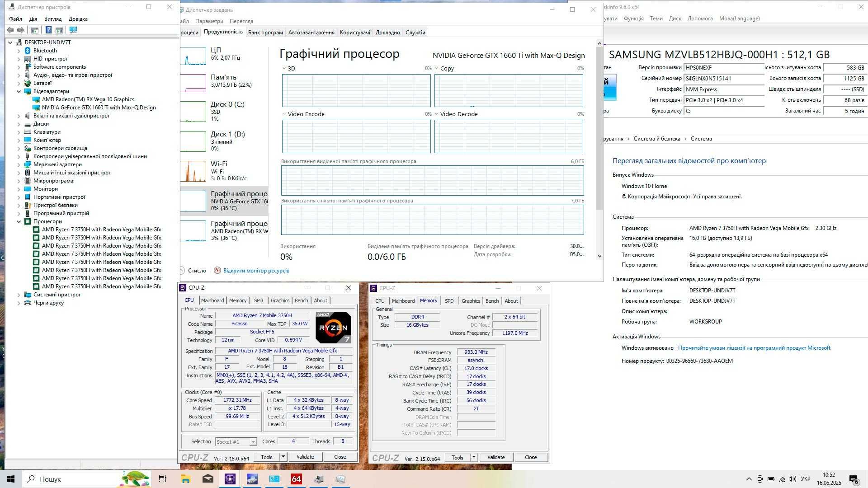Select Диск 0 (C:) performance item

pyautogui.click(x=225, y=111)
